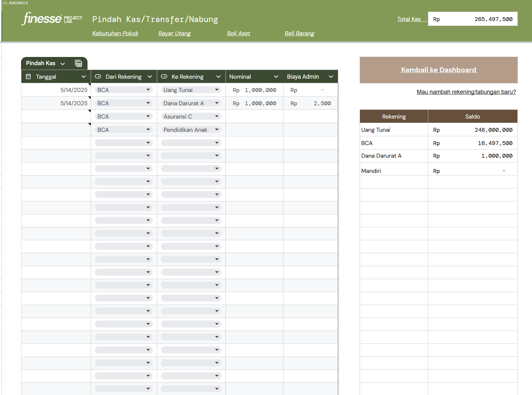Screen dimensions: 532x395
Task: Open the Beli Barang link
Action: (299, 33)
